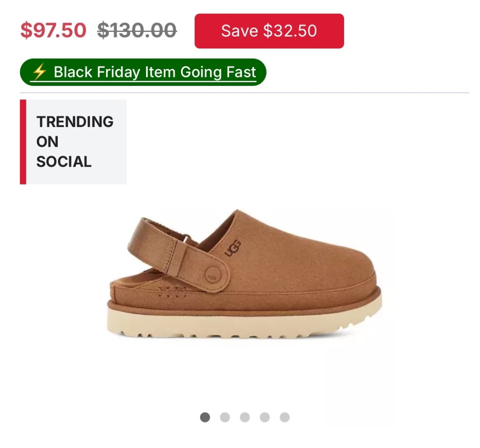This screenshot has height=448, width=480.
Task: Select the fourth image pagination dot
Action: coord(265,417)
